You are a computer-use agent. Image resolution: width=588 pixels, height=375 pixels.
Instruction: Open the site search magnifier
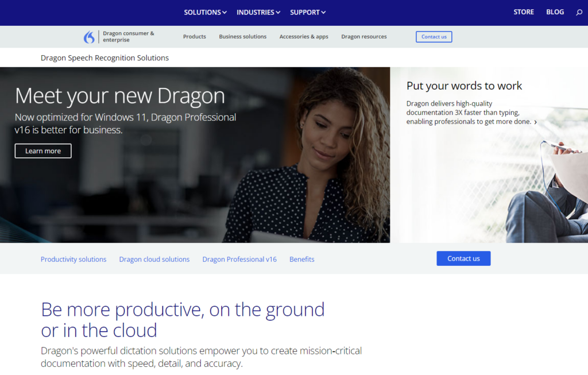click(x=579, y=11)
